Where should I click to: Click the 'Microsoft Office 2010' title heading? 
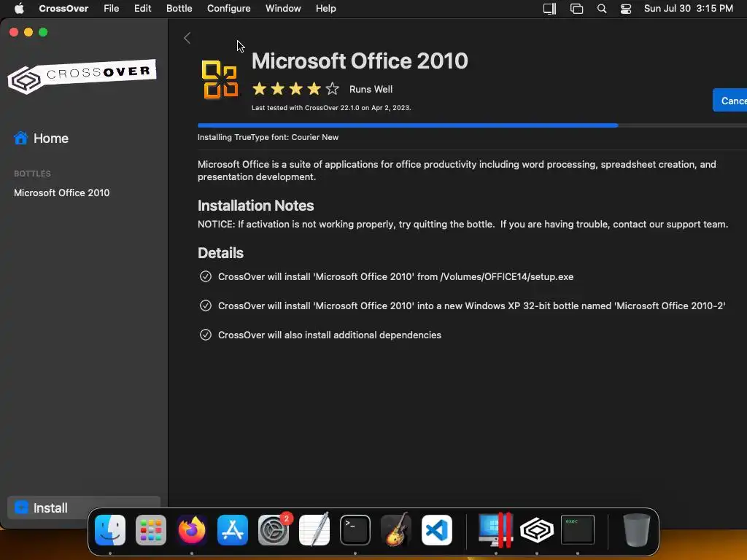click(360, 61)
